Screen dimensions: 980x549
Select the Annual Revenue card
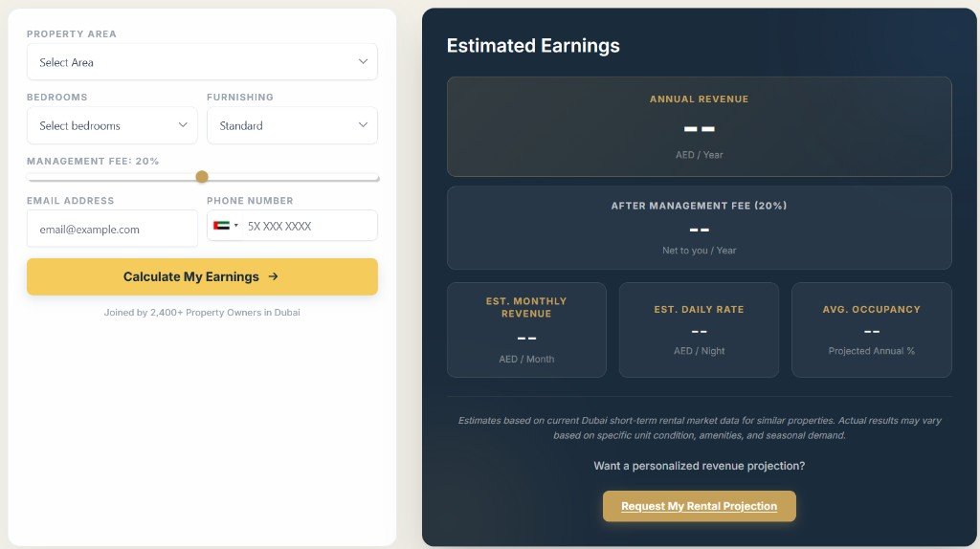tap(699, 126)
